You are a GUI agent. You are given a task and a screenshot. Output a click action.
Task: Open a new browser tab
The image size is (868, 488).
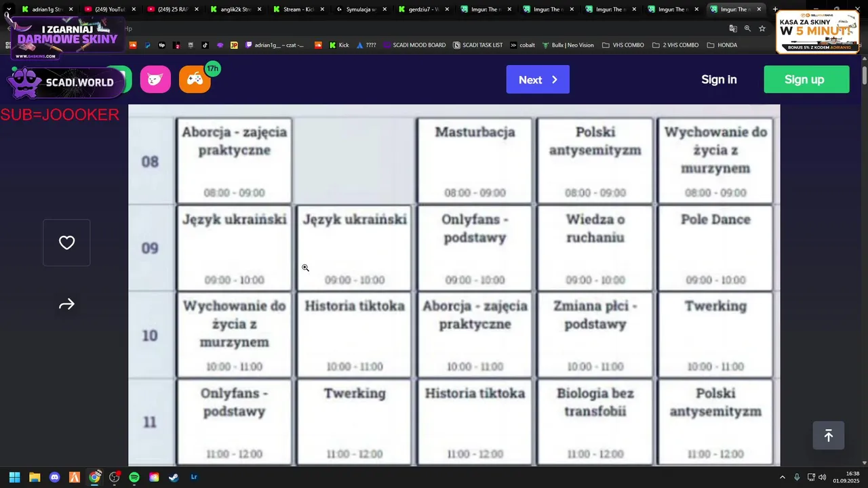coord(775,9)
